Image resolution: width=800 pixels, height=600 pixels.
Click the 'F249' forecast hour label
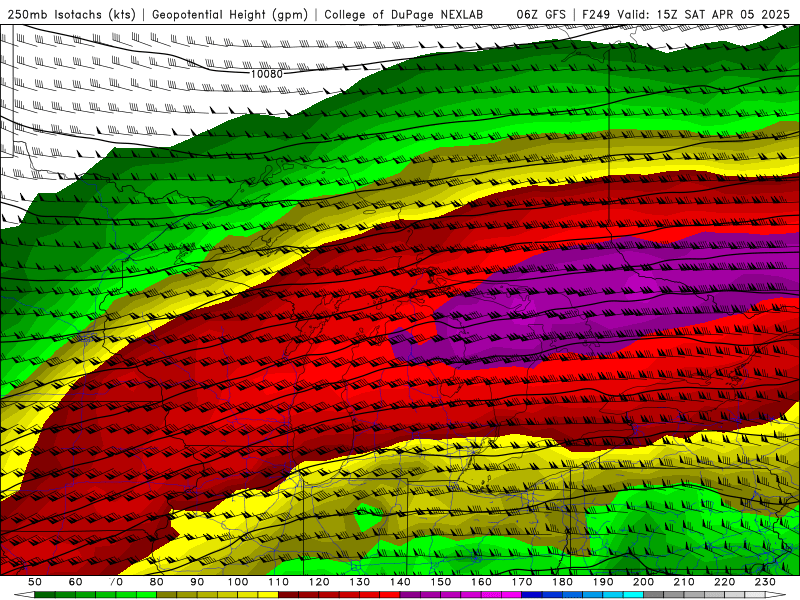(596, 15)
